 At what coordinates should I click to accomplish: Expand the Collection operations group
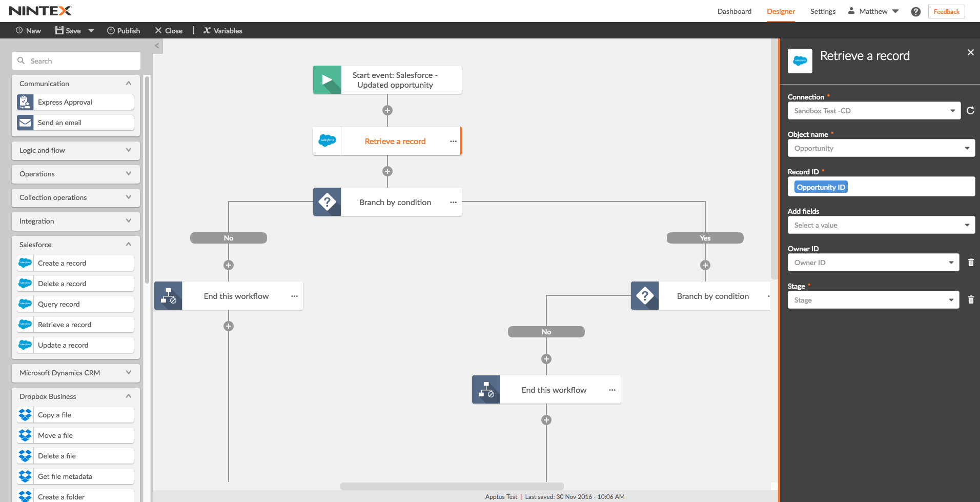click(x=129, y=197)
